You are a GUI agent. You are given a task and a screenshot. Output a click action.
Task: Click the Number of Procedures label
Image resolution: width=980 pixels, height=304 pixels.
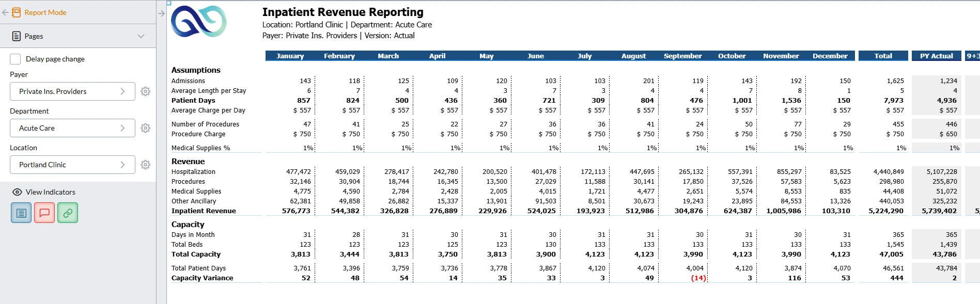(205, 124)
